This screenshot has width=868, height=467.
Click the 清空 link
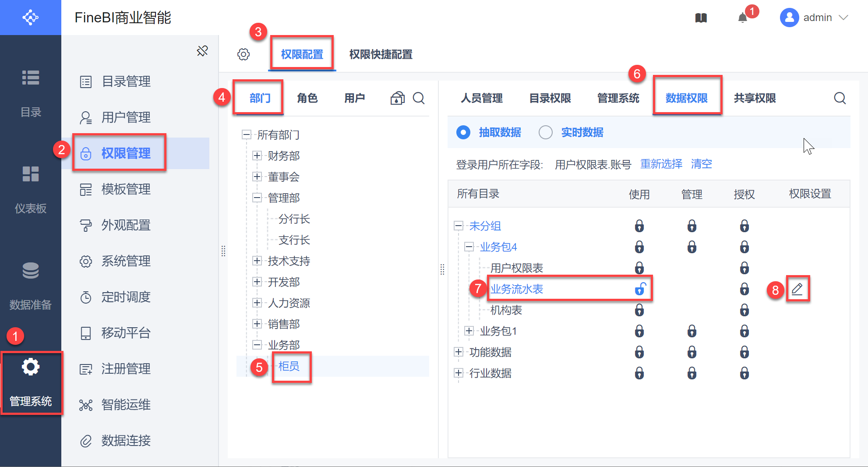pos(702,164)
